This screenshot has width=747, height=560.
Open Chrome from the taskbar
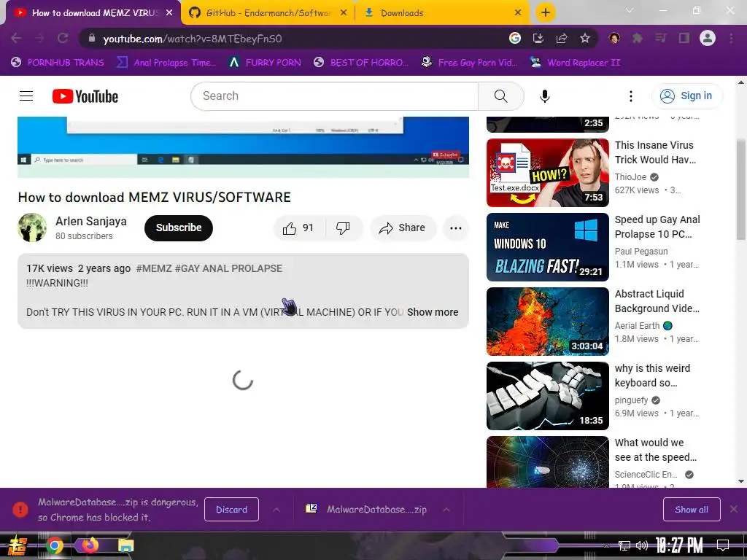point(55,545)
